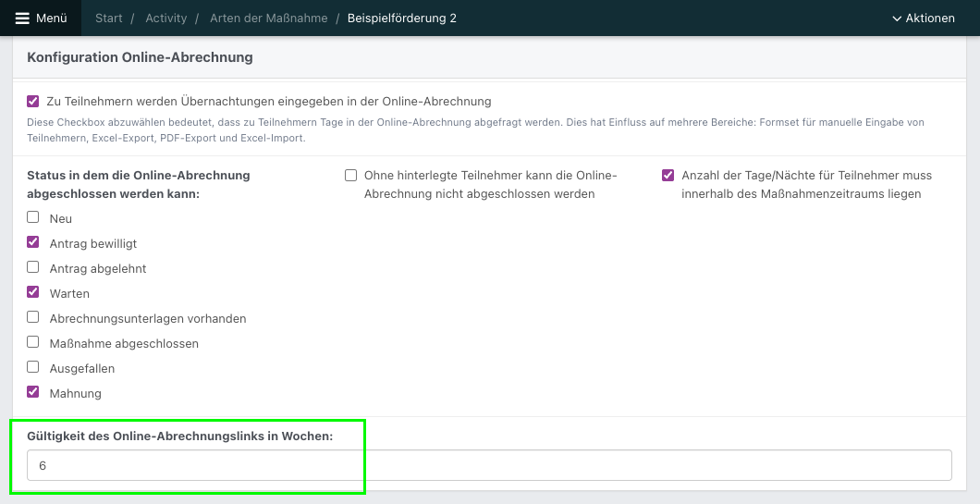Expand the Aktionen dropdown chevron
The image size is (980, 504).
pos(897,18)
